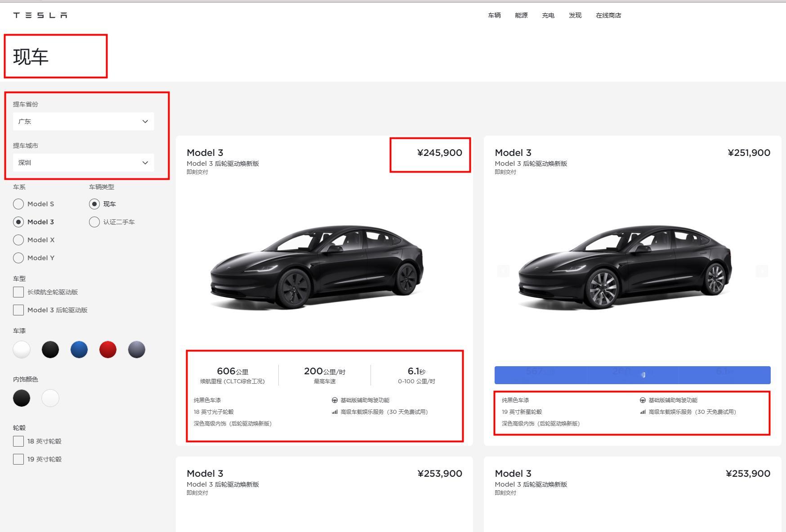This screenshot has width=786, height=532.
Task: Pick the gray paint color swatch
Action: coord(137,350)
